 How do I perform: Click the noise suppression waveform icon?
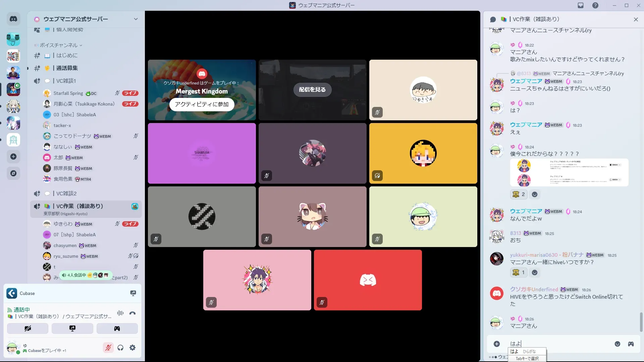point(120,313)
